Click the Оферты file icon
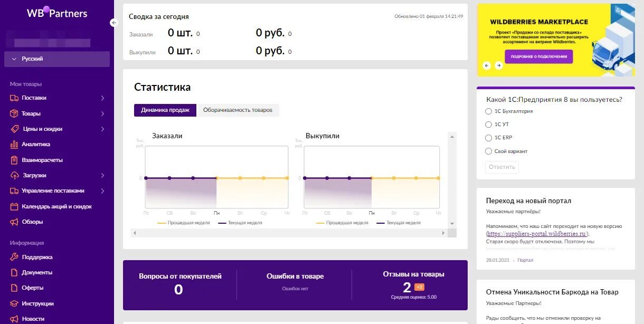The height and width of the screenshot is (324, 644). [x=14, y=288]
